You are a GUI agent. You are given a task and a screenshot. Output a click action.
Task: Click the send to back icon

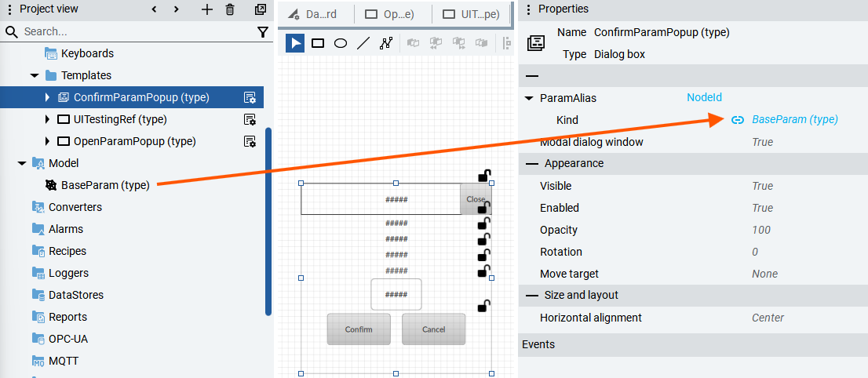481,42
